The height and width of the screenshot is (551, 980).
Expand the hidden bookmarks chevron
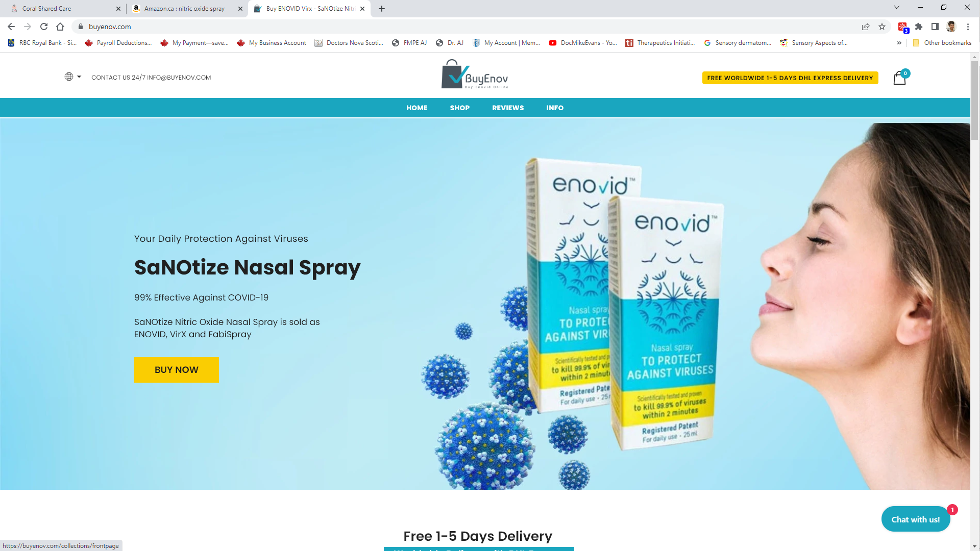tap(899, 43)
